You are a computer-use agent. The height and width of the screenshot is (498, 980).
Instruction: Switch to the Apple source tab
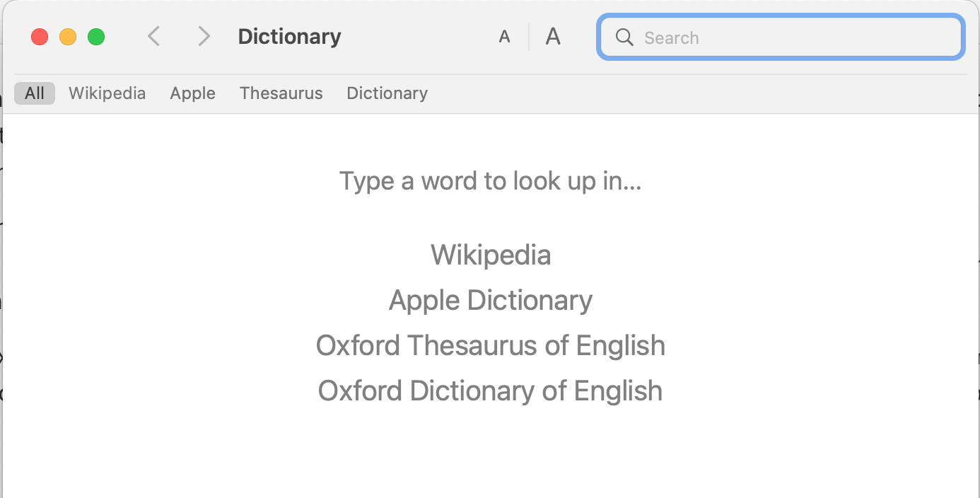(x=192, y=93)
